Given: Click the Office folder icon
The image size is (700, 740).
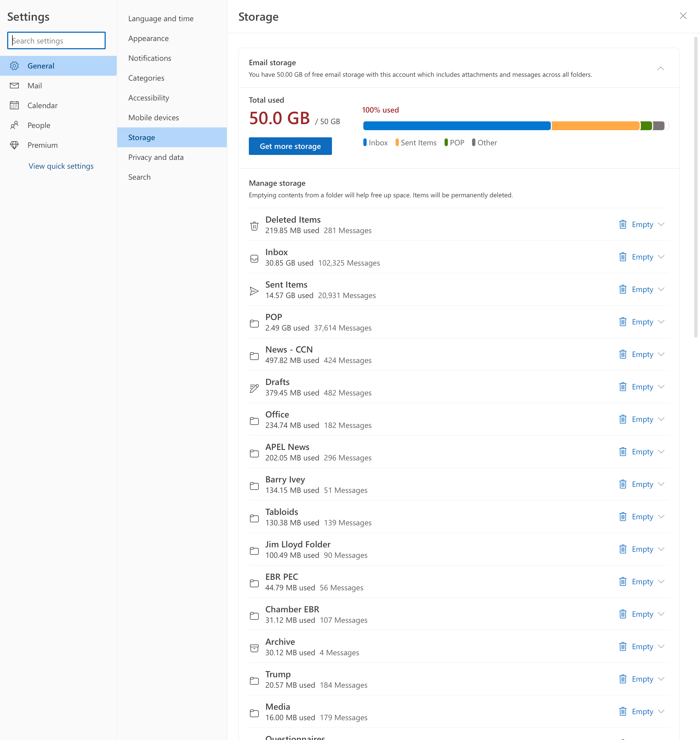Looking at the screenshot, I should 254,421.
